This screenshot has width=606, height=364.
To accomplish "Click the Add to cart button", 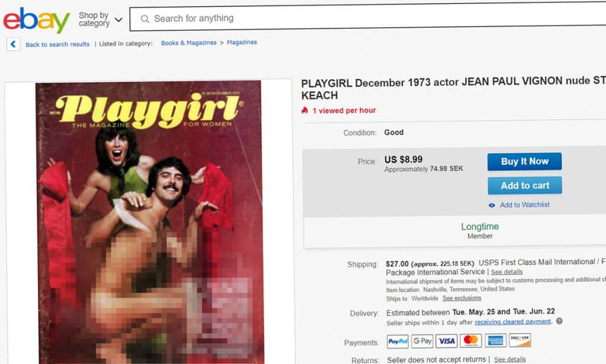I will (524, 185).
